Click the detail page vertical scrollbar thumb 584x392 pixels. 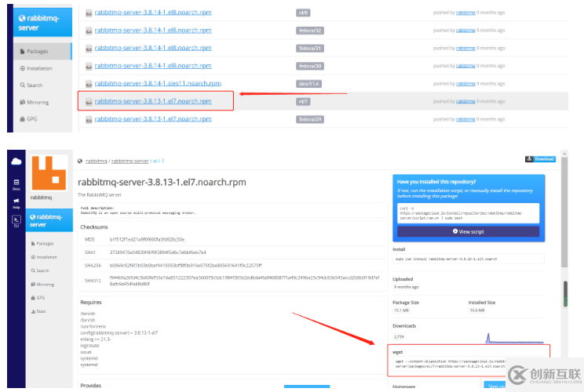[x=564, y=212]
